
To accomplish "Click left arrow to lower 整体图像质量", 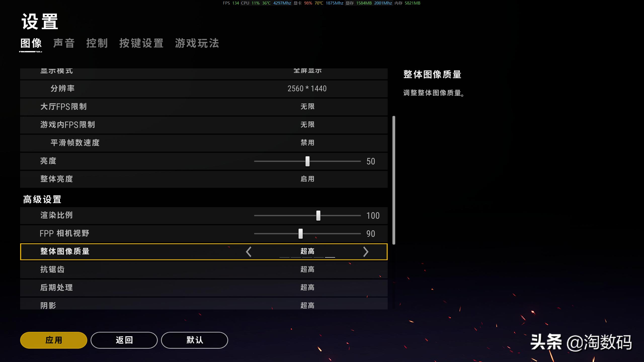I will (249, 251).
